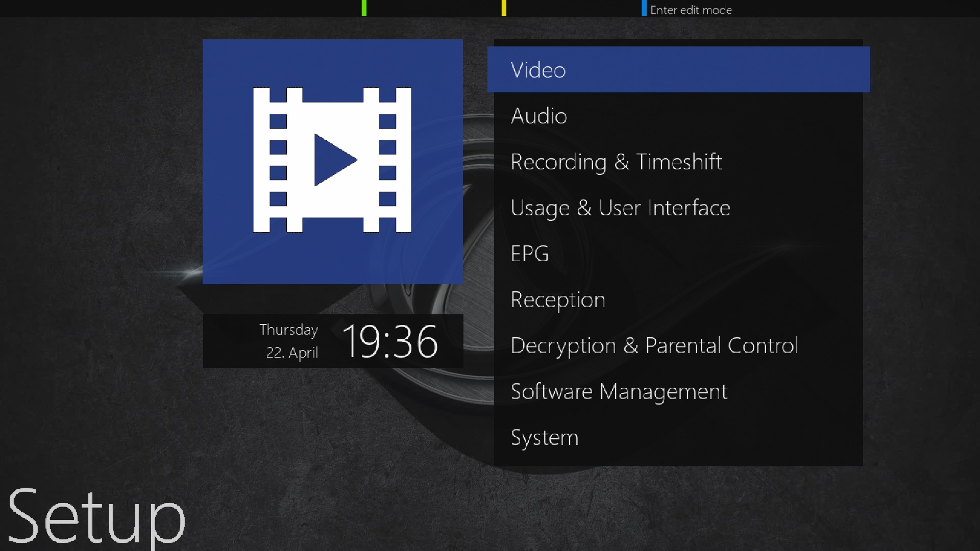The width and height of the screenshot is (980, 551).
Task: Click the Thursday date label
Action: [288, 330]
